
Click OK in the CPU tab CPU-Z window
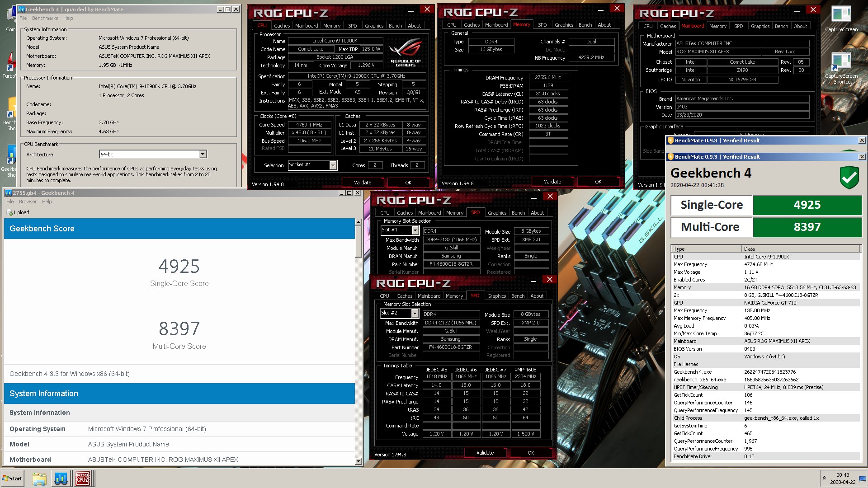[408, 183]
